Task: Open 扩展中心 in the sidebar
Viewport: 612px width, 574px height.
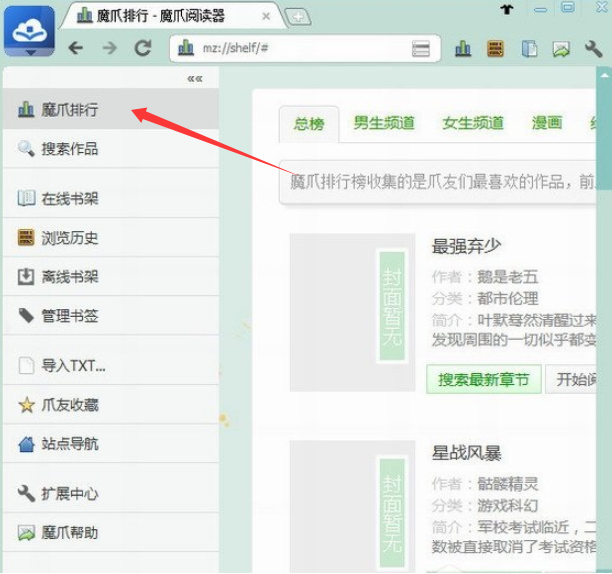Action: 110,494
